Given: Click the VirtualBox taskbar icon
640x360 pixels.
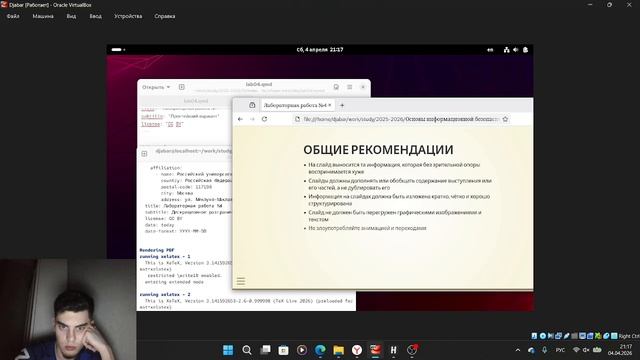Looking at the screenshot, I should coord(376,350).
